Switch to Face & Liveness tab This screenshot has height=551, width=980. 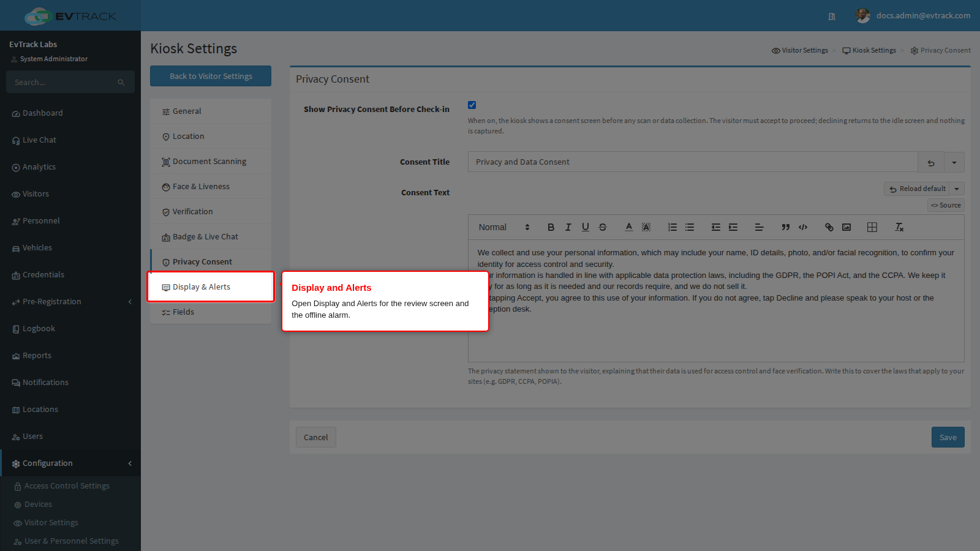click(211, 187)
